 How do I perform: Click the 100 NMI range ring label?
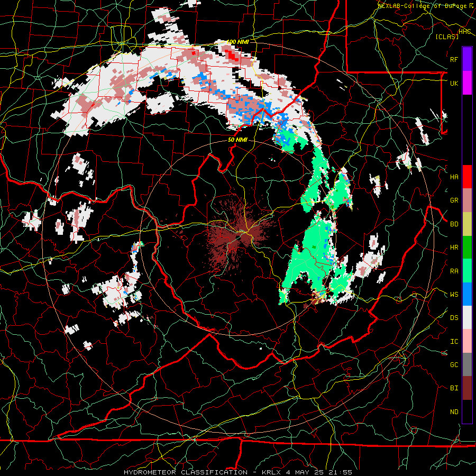(238, 42)
